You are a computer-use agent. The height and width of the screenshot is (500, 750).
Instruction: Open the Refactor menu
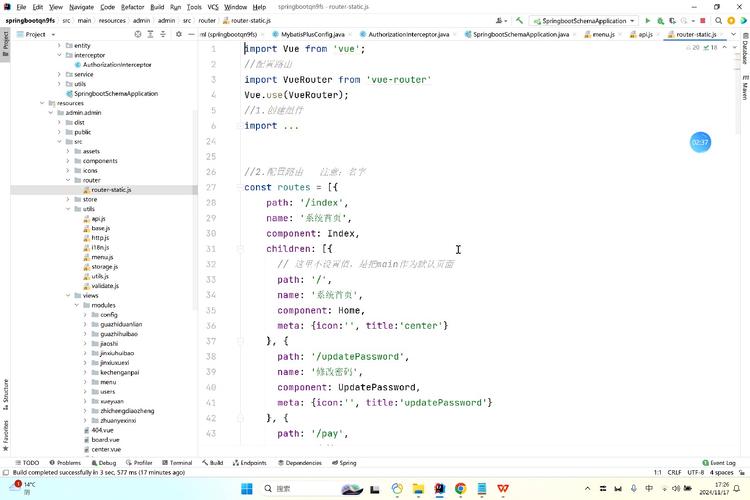click(132, 7)
